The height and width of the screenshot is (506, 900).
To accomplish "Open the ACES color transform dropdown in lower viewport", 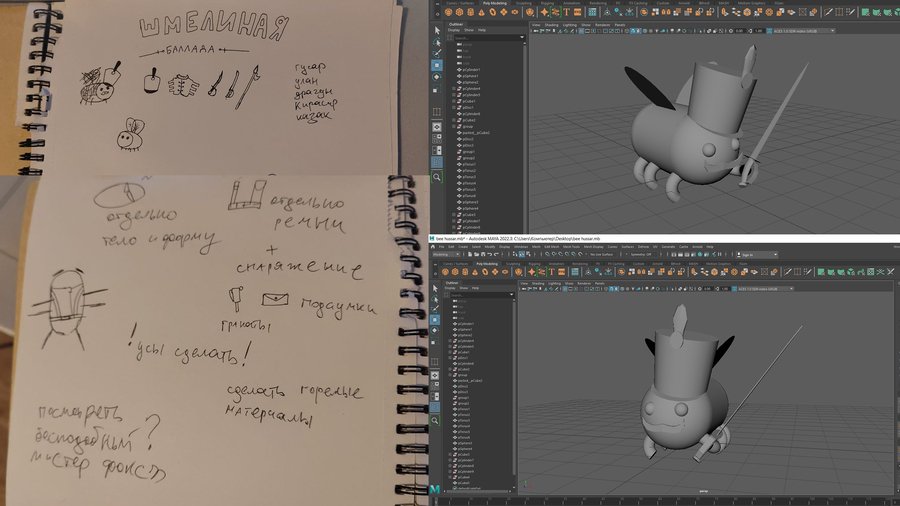I will click(x=765, y=289).
